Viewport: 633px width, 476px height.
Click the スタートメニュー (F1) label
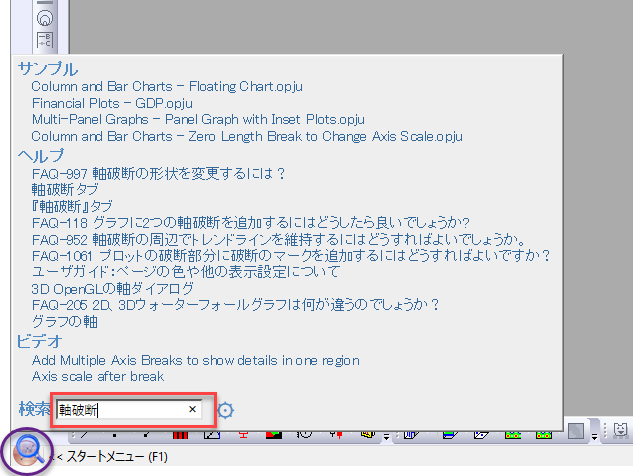[117, 457]
